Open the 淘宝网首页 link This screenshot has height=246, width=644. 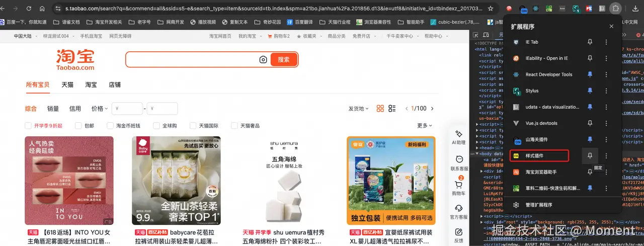tap(220, 36)
